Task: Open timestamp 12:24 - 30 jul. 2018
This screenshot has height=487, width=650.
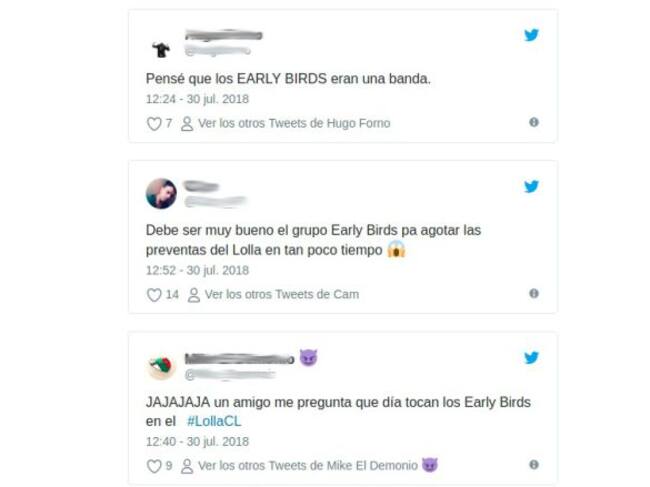Action: [197, 99]
